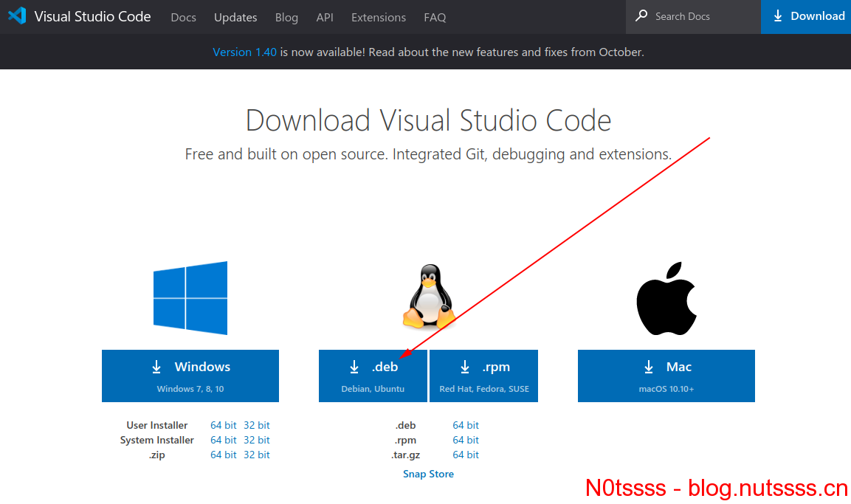Select System Installer 64 bit link
This screenshot has width=851, height=504.
click(x=224, y=440)
